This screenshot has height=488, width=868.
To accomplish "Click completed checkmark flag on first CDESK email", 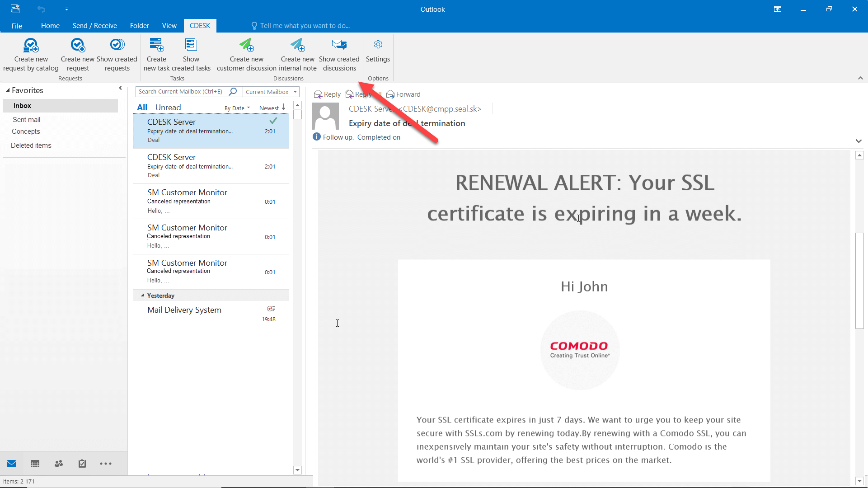I will tap(273, 121).
